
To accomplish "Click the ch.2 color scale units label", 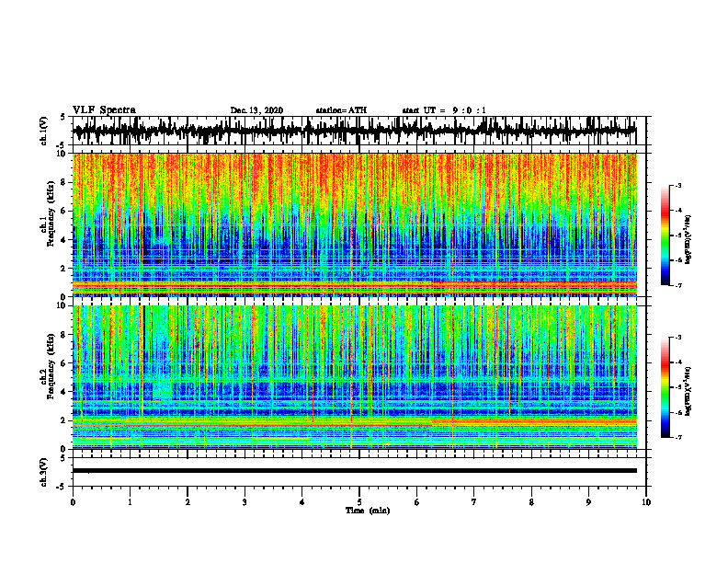I will click(x=688, y=391).
